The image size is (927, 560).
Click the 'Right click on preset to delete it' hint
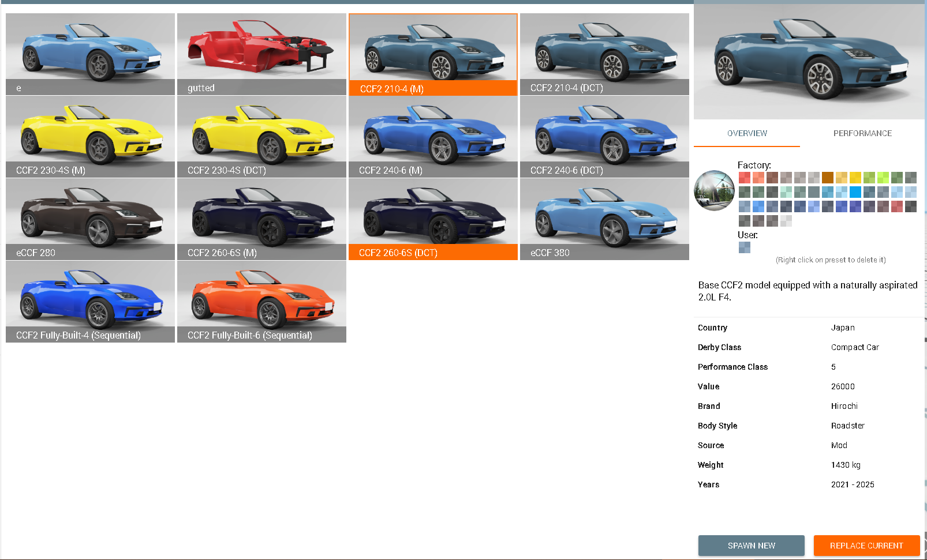(831, 260)
